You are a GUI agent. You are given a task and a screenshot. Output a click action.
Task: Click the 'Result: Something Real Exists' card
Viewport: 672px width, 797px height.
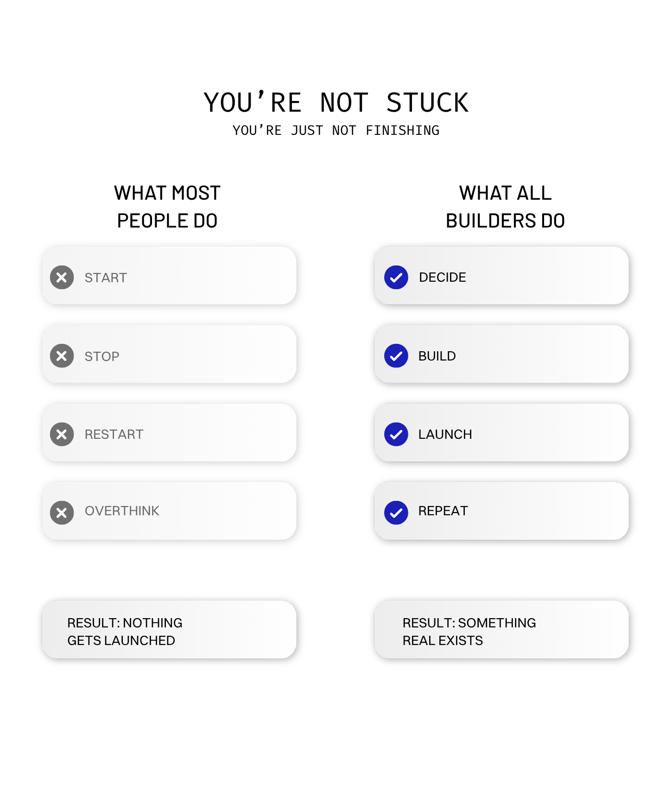point(501,629)
